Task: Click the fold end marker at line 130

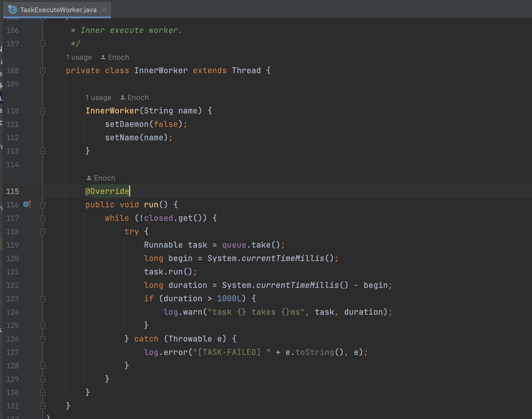Action: click(x=43, y=392)
